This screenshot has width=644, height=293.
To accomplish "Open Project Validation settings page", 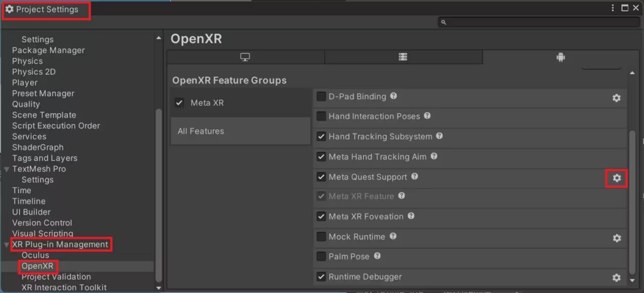I will pos(56,277).
